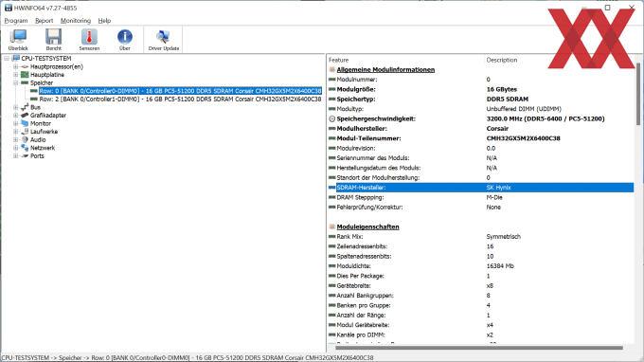Click the Hauptplatine motherboard icon

pyautogui.click(x=25, y=75)
